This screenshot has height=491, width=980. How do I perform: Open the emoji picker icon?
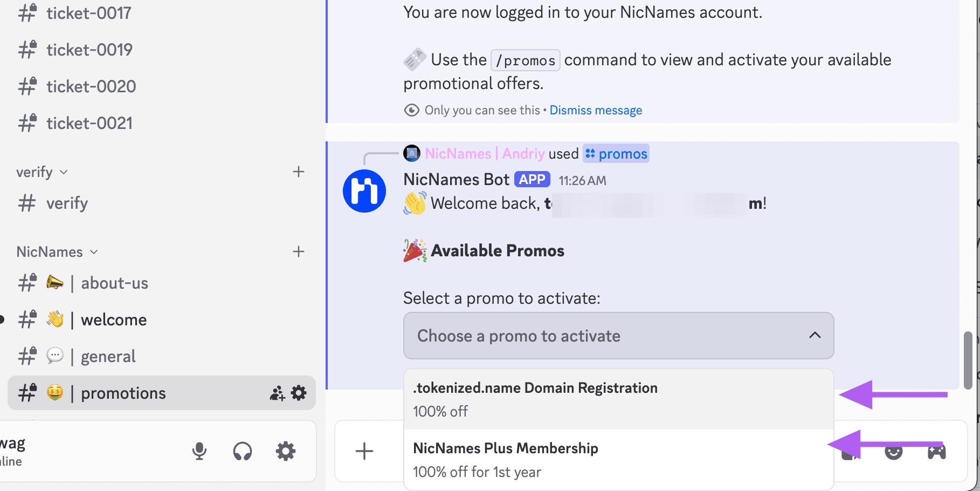tap(894, 452)
